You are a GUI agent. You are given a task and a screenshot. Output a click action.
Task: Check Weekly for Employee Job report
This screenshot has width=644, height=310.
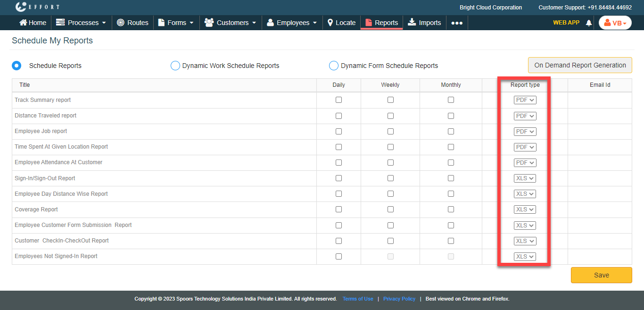(390, 131)
